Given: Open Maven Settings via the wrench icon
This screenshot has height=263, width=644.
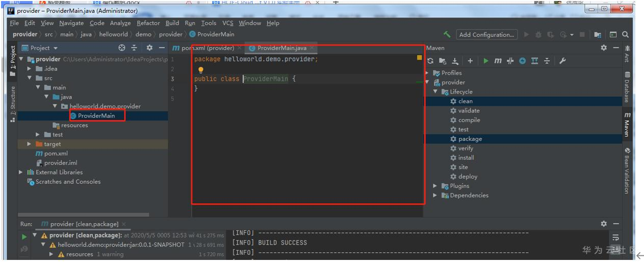Looking at the screenshot, I should pos(562,61).
